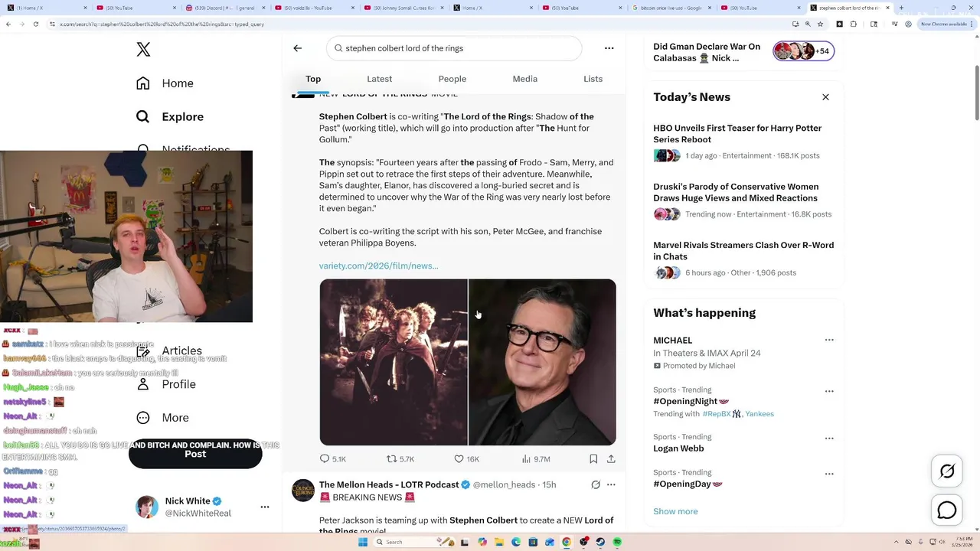
Task: Open the messages chat floating button
Action: tap(947, 510)
